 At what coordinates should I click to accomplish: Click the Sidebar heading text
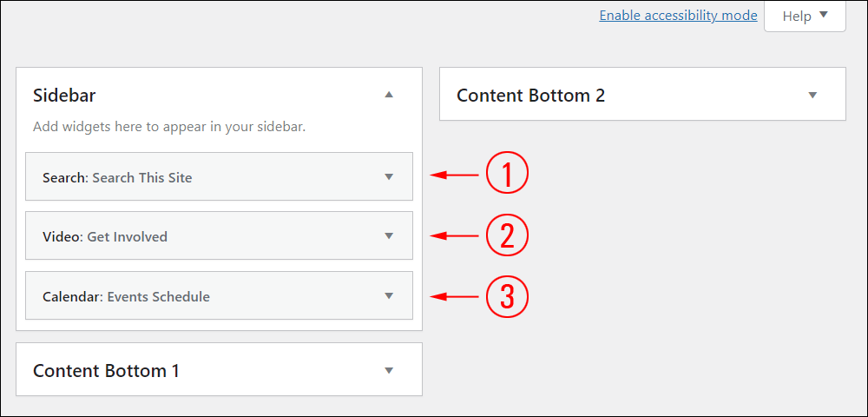point(64,96)
